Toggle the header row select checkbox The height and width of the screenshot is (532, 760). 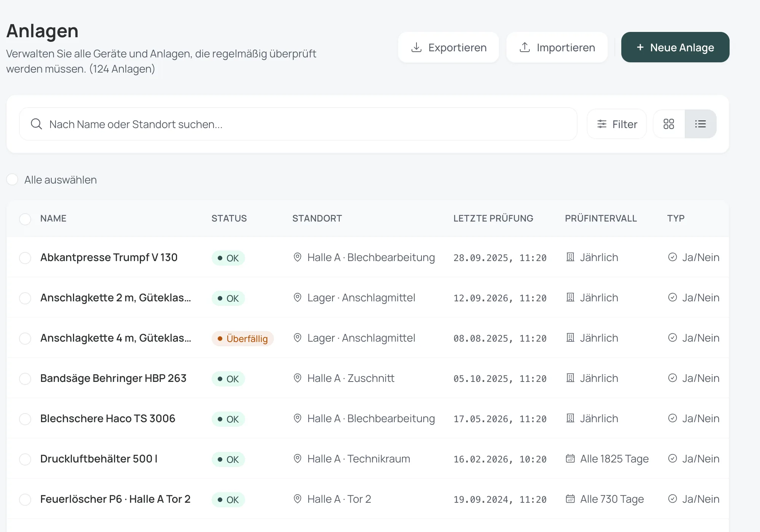pos(25,219)
